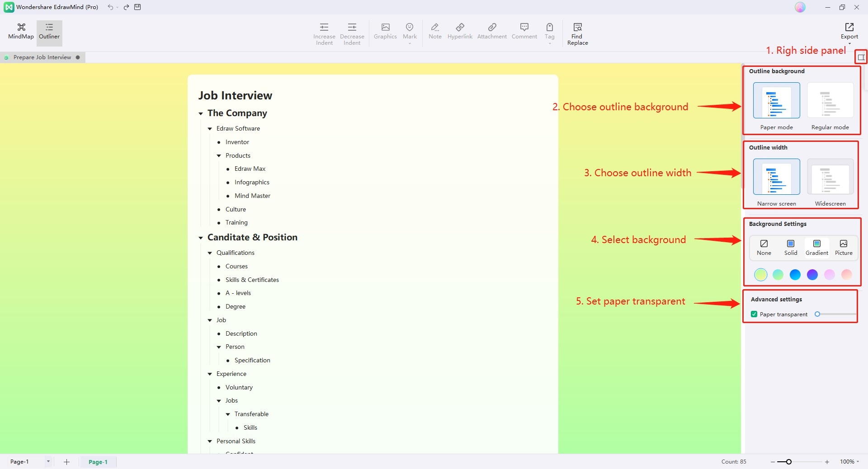The height and width of the screenshot is (469, 868).
Task: Click the Undo arrow in title bar
Action: pos(110,7)
